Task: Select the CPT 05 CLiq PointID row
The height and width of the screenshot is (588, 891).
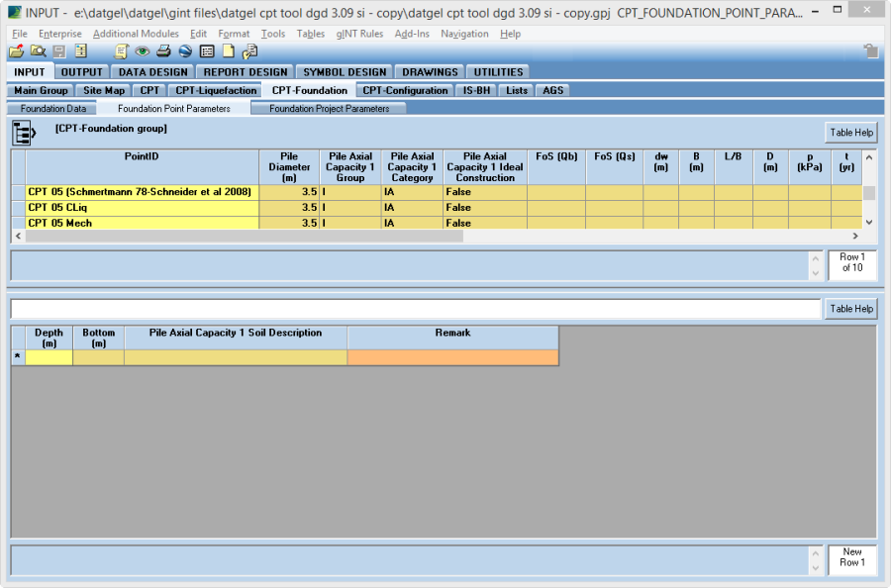Action: [142, 208]
